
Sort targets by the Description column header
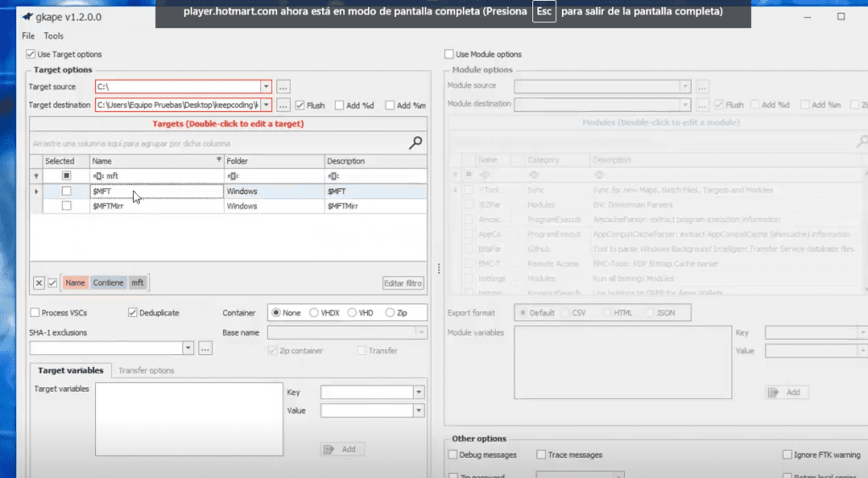376,161
